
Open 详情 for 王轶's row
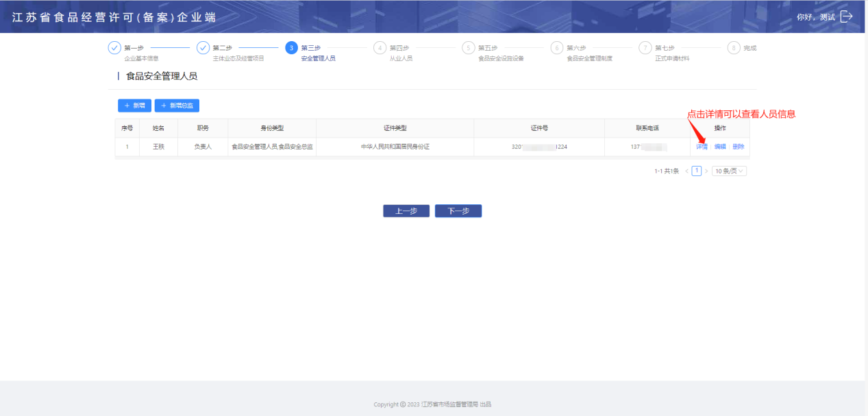tap(702, 147)
